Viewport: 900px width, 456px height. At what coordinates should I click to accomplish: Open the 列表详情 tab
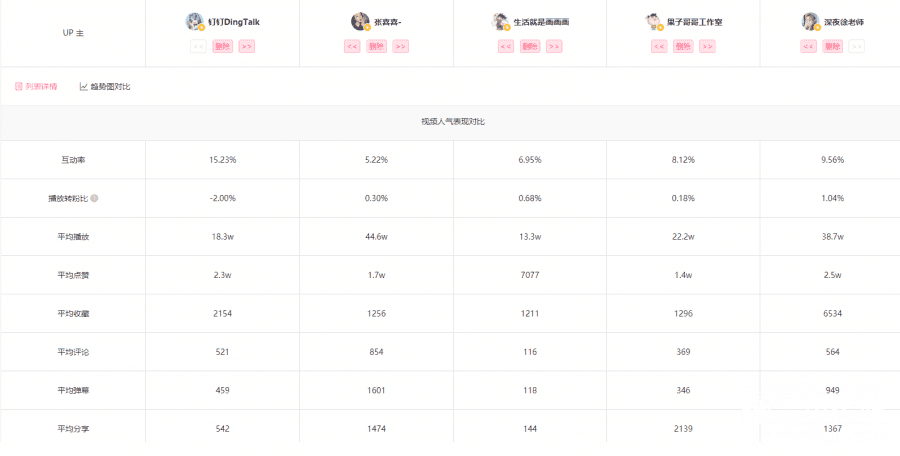click(x=36, y=86)
